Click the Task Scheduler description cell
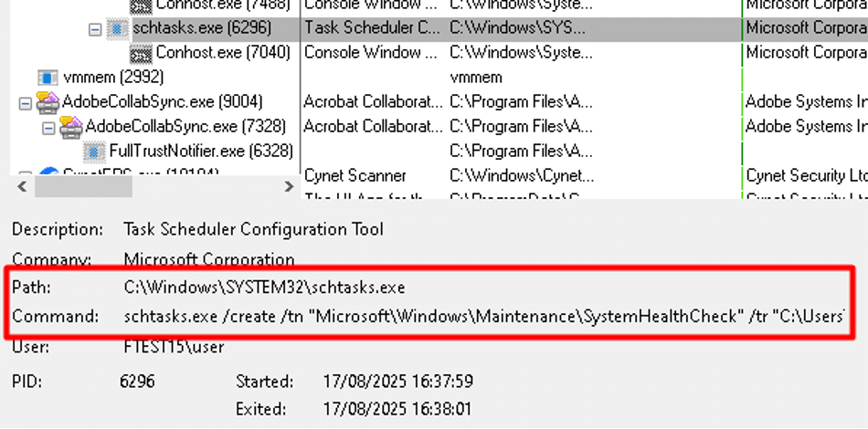The image size is (868, 429). pyautogui.click(x=372, y=28)
